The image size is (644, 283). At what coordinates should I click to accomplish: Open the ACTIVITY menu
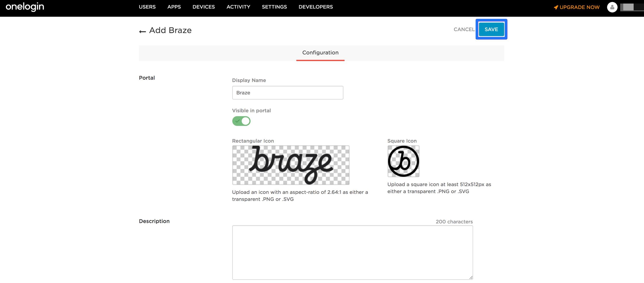click(238, 7)
